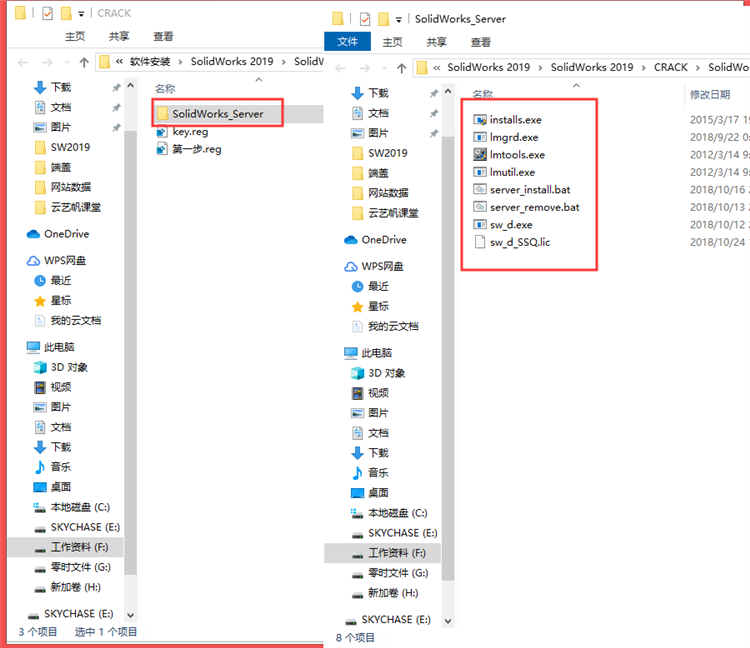Select sw_d.exe file
The width and height of the screenshot is (750, 648).
(503, 225)
